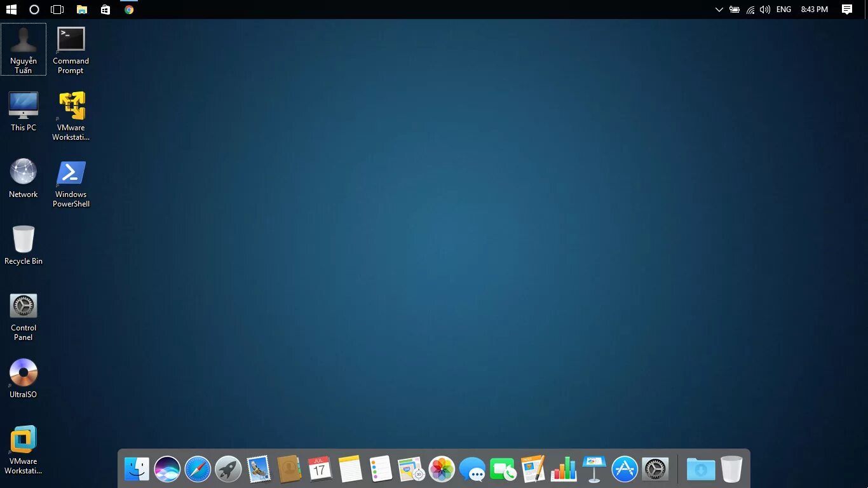
Task: Select the Control Panel desktop icon
Action: coord(24,316)
